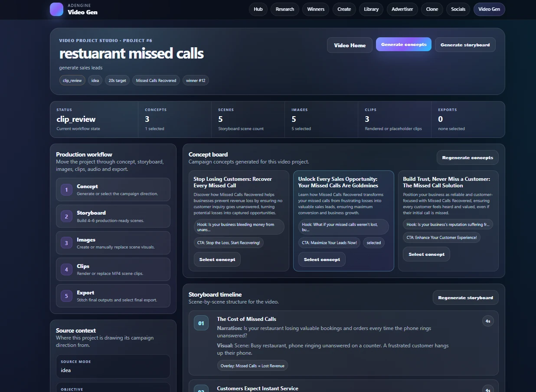Click the Status clip_review stat card

(x=94, y=119)
